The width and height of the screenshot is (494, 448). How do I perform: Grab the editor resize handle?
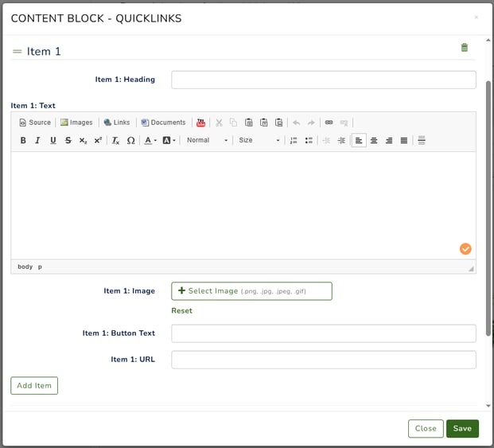pos(471,269)
